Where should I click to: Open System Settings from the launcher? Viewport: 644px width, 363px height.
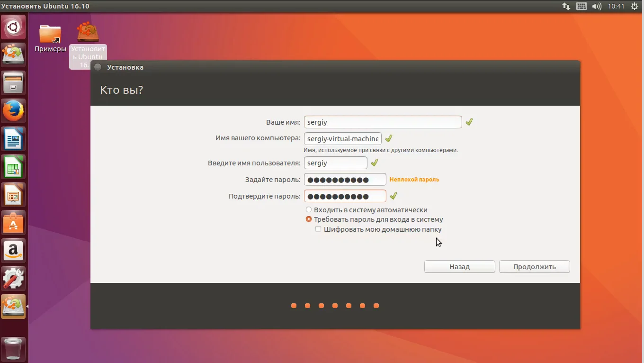(13, 279)
